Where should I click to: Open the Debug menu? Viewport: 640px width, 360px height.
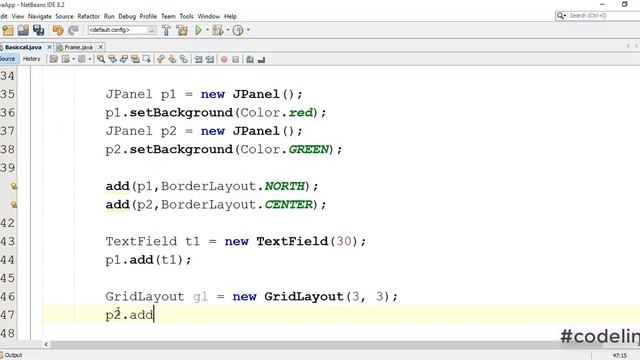pyautogui.click(x=127, y=16)
